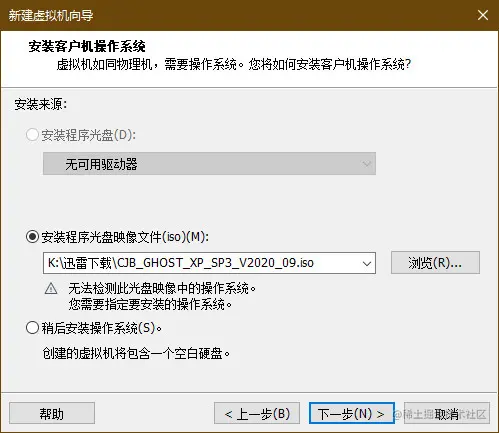Click the 新建虚拟机向导 title bar text
Screen dimensions: 499x433
51,15
